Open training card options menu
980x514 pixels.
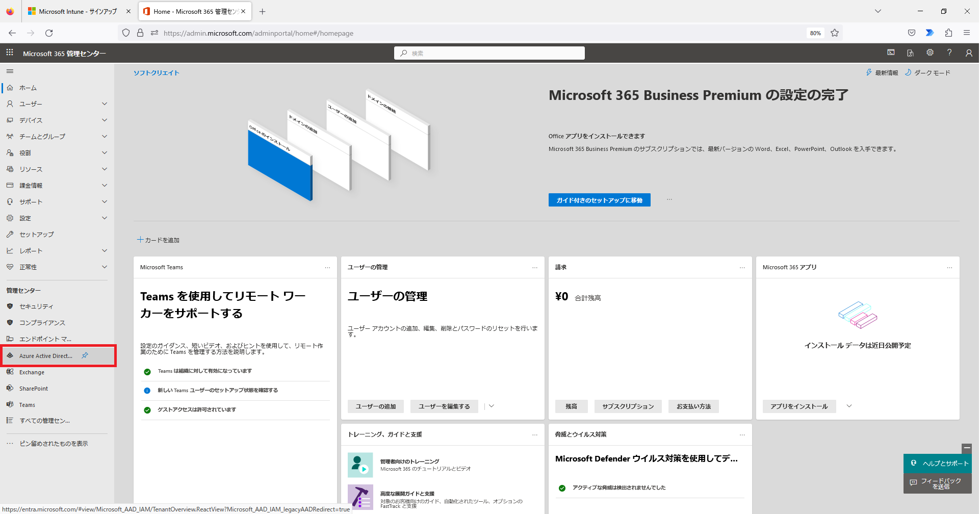[x=535, y=434]
